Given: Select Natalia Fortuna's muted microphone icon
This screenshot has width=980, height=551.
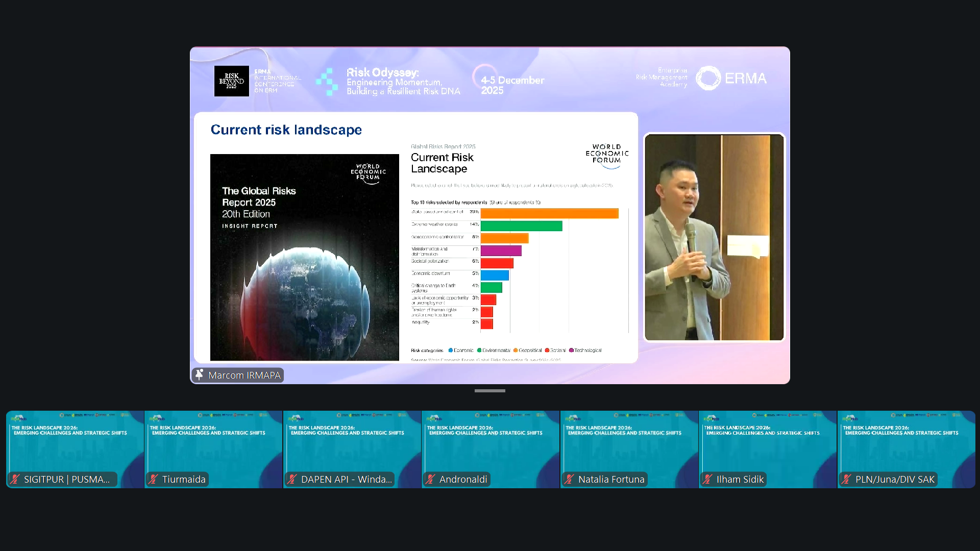Looking at the screenshot, I should [568, 479].
